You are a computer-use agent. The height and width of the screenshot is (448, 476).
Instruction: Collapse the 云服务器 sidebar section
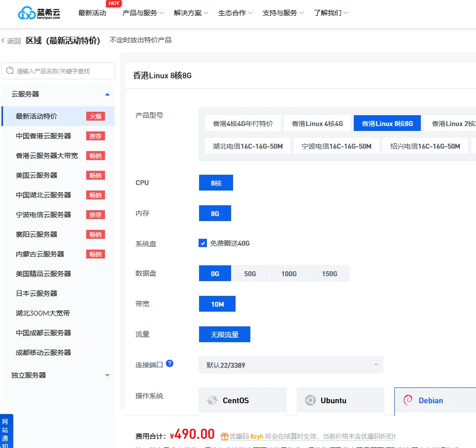click(x=107, y=94)
